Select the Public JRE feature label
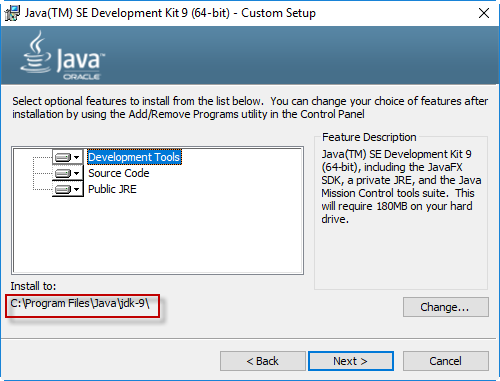Screen dimensions: 500x381 112,189
